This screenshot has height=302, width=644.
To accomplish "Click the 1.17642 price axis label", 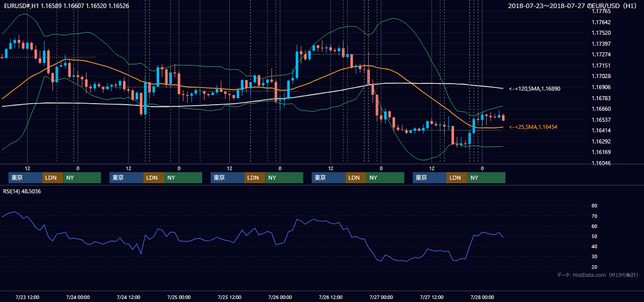I will click(601, 22).
